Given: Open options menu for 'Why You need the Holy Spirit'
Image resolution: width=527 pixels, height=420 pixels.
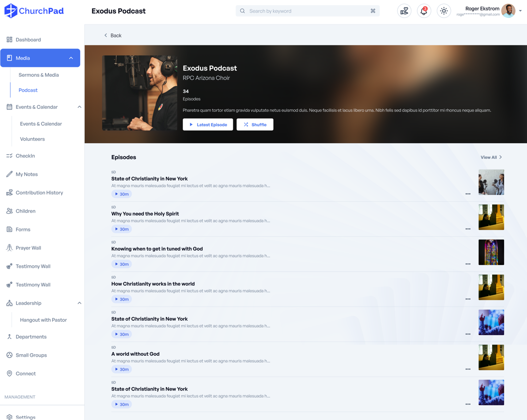Looking at the screenshot, I should click(468, 229).
